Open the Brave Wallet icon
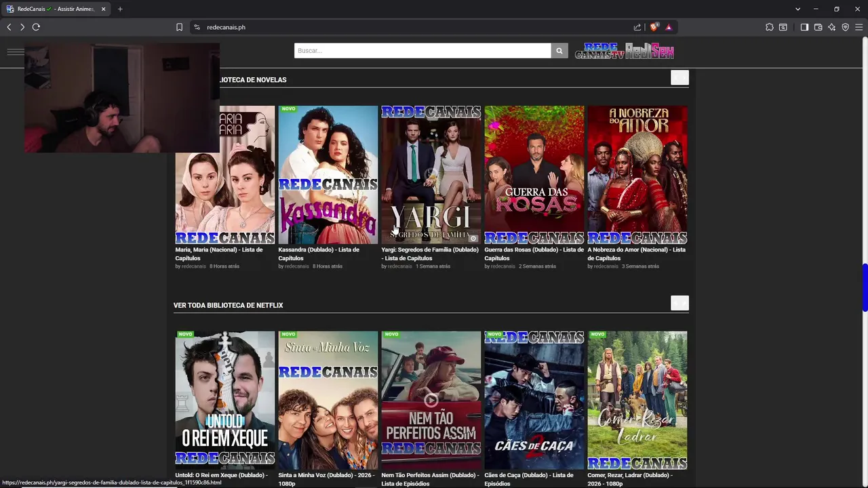This screenshot has height=488, width=868. click(x=818, y=27)
